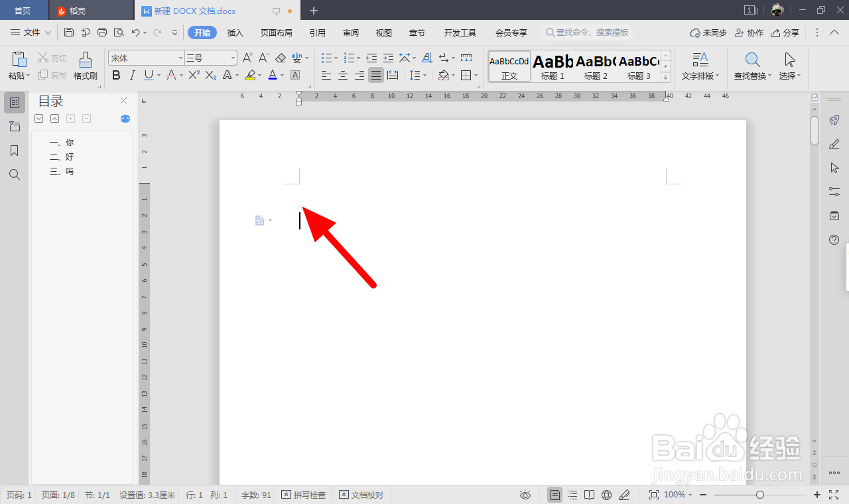Click the Increase Indent icon
849x504 pixels.
(x=388, y=58)
